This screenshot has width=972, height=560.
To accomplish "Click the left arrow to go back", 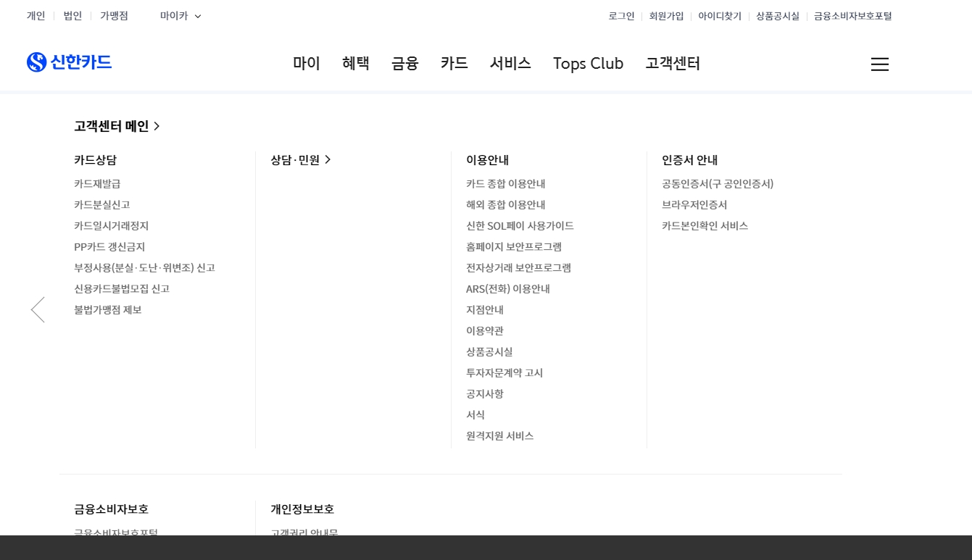I will [x=38, y=309].
